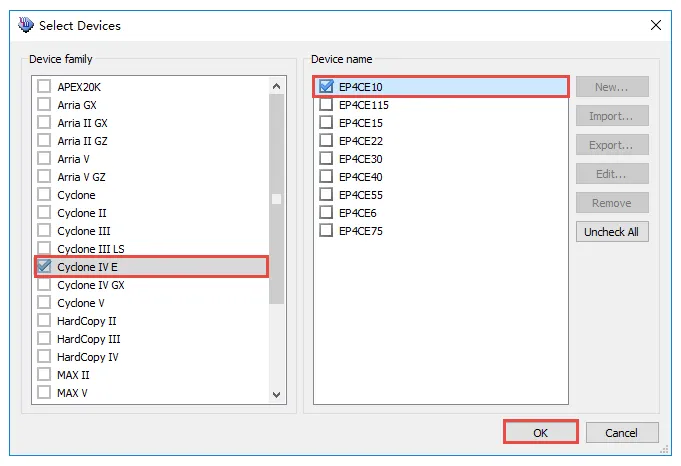Image resolution: width=681 pixels, height=466 pixels.
Task: Check the EP4CE30 device checkbox
Action: (326, 159)
